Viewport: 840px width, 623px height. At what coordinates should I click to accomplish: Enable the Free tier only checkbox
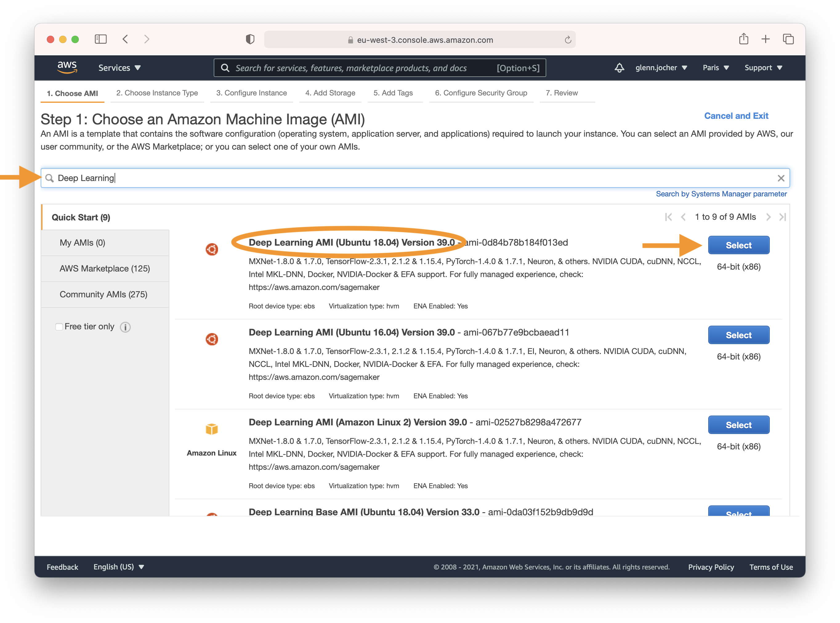pos(58,327)
